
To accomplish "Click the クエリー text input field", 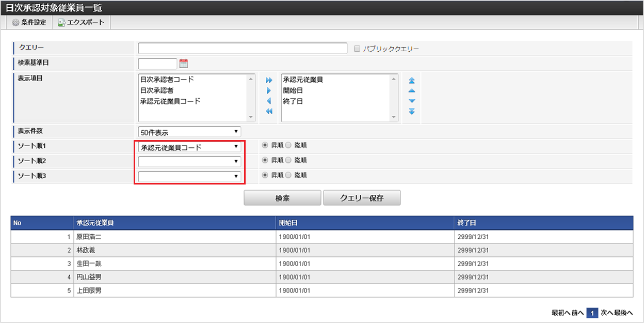I will pyautogui.click(x=243, y=49).
